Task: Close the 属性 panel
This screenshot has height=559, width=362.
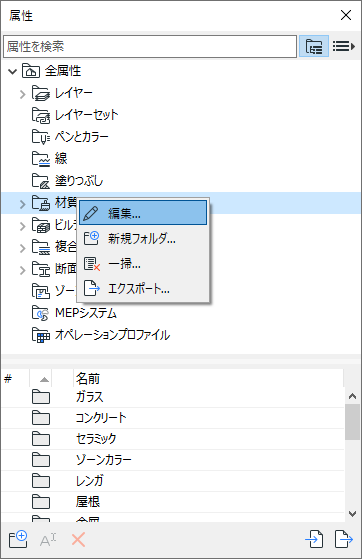Action: click(346, 15)
